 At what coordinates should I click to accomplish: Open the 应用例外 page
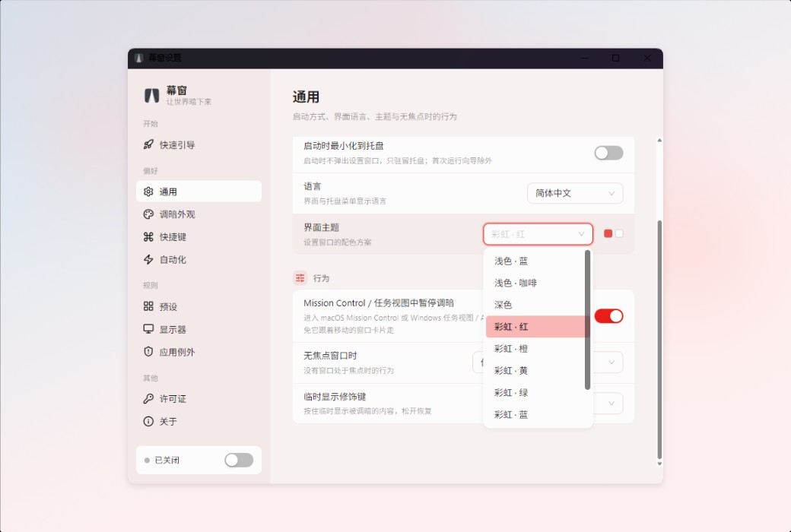[x=199, y=352]
